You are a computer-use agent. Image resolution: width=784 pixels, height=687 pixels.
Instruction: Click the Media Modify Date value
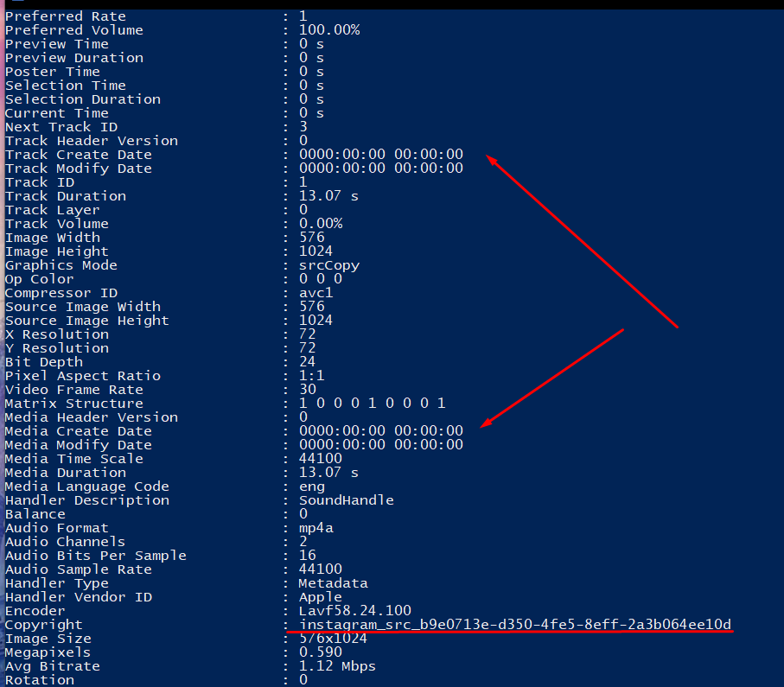[x=381, y=444]
